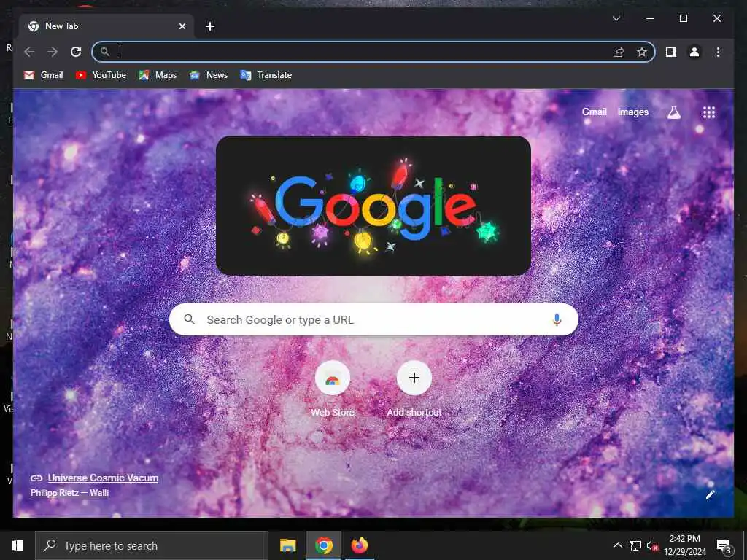747x560 pixels.
Task: Open the Web Store shortcut
Action: point(333,389)
